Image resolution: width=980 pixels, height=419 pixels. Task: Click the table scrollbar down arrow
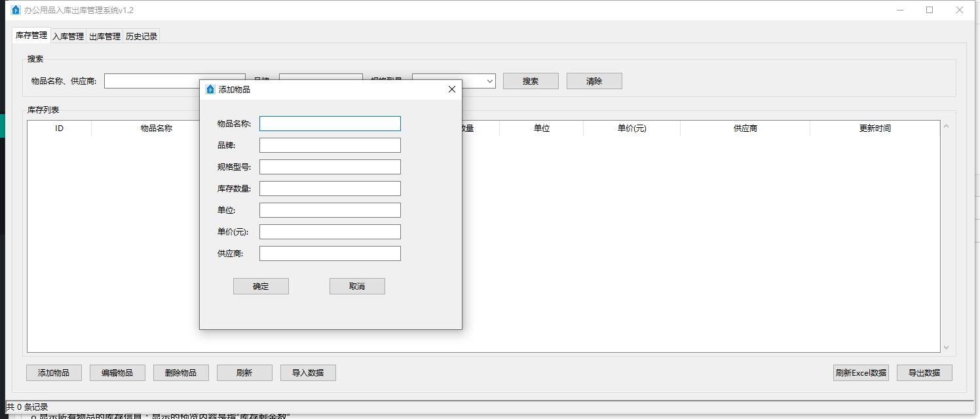pos(945,348)
